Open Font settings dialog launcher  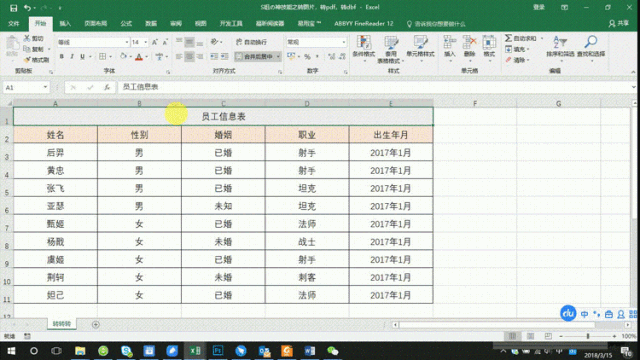168,72
